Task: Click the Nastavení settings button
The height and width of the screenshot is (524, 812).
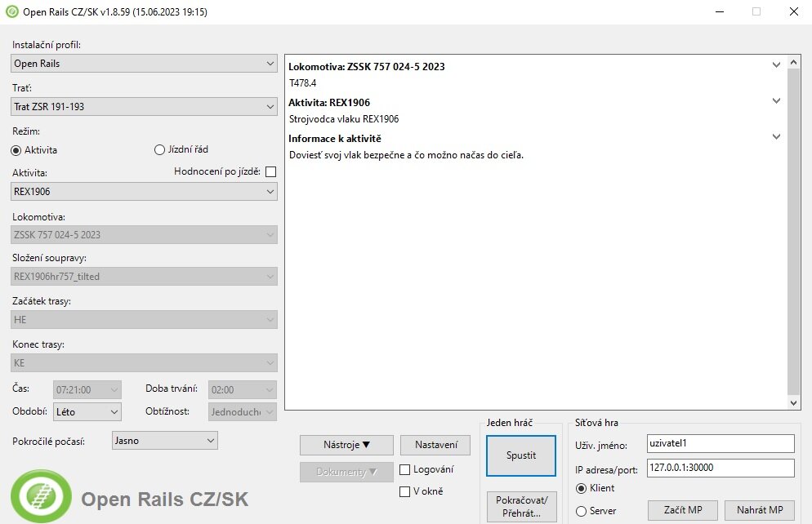Action: coord(435,445)
